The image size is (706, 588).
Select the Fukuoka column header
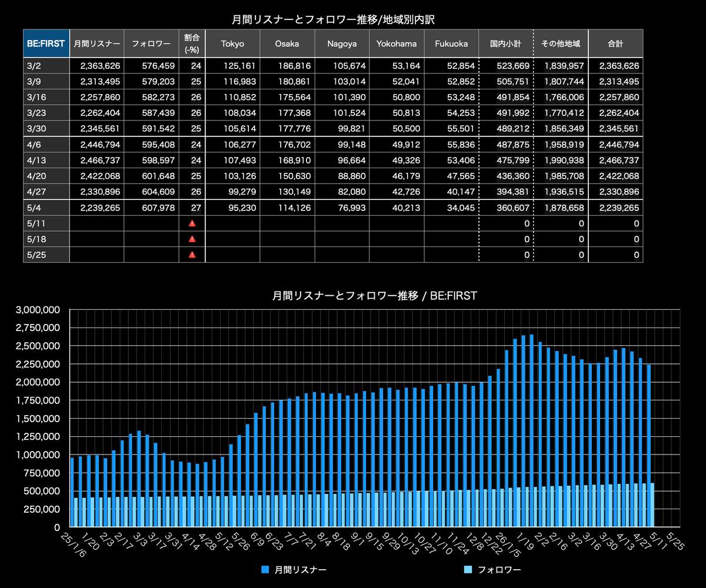pyautogui.click(x=451, y=44)
